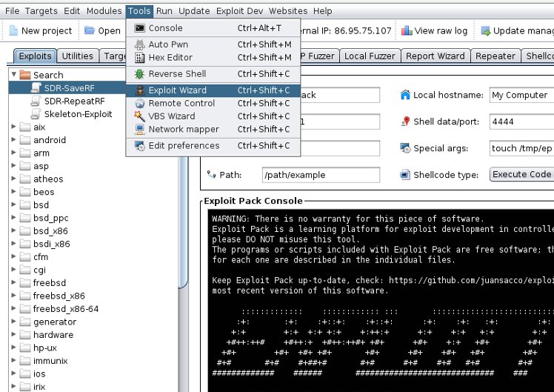Click the Skeleton-Exploit script icon
This screenshot has height=392, width=554.
pos(36,114)
